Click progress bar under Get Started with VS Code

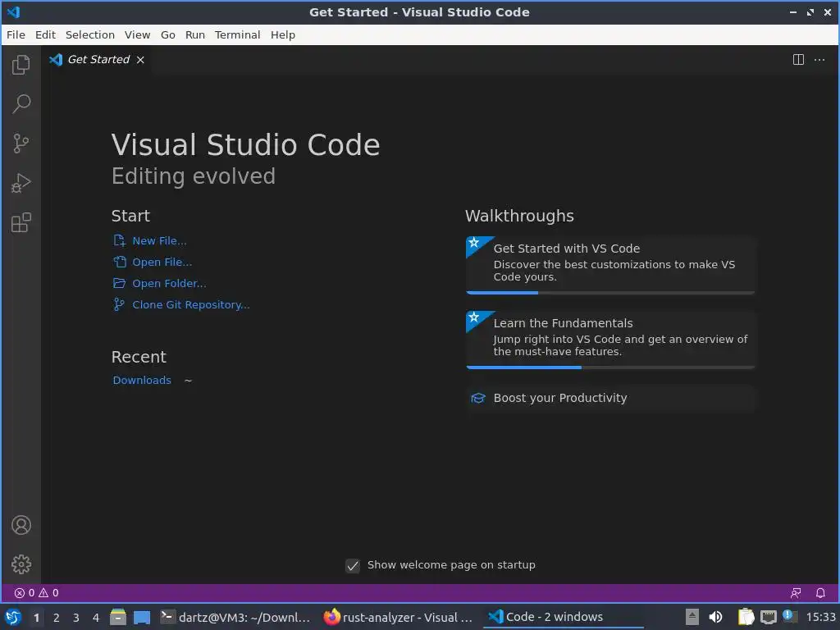tap(610, 293)
